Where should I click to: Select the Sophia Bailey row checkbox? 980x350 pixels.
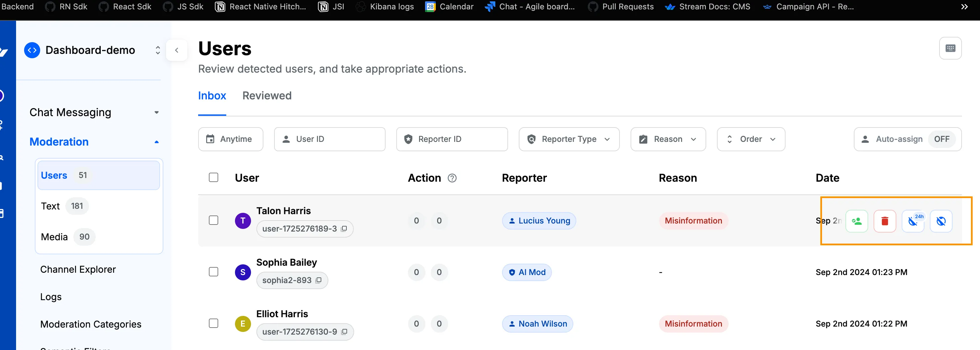pyautogui.click(x=214, y=272)
